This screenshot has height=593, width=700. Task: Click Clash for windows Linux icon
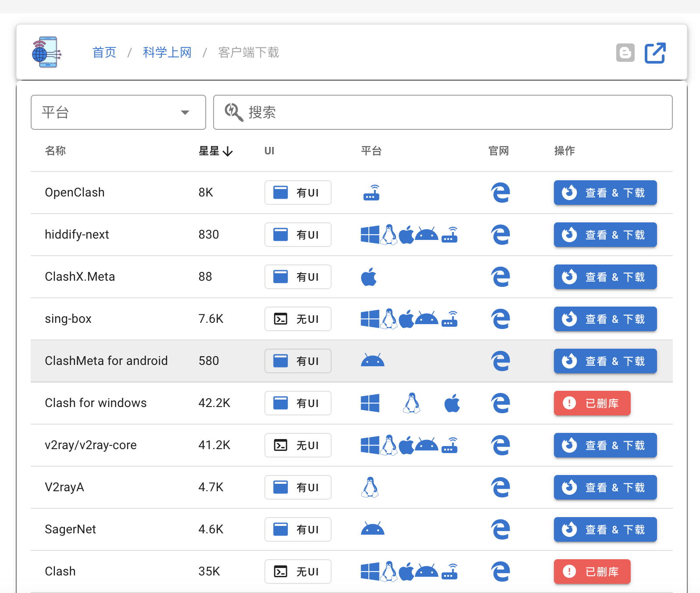coord(411,403)
